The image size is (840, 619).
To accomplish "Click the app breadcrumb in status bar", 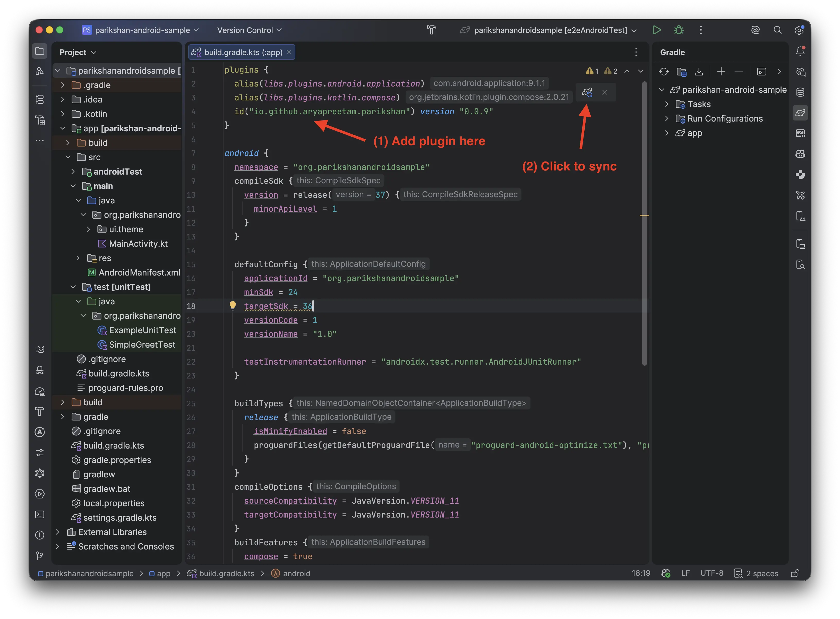I will click(160, 573).
